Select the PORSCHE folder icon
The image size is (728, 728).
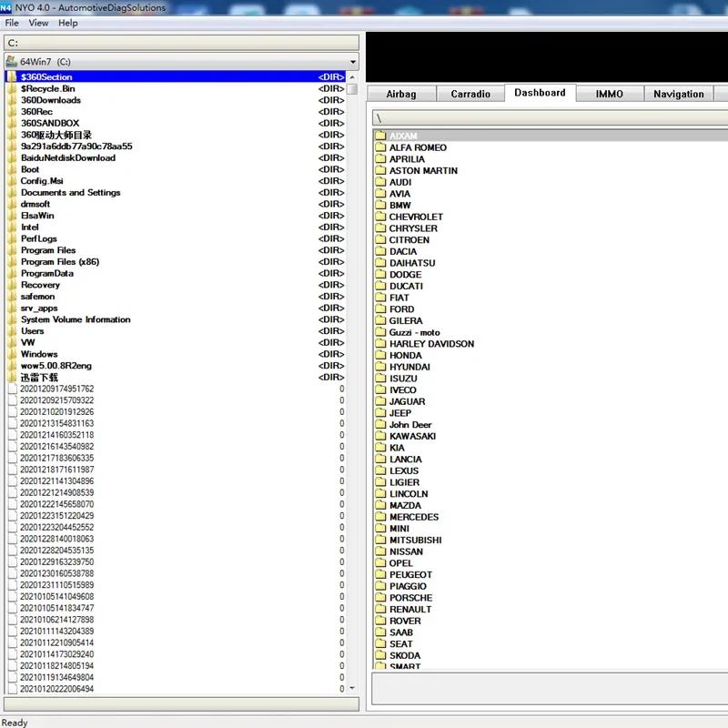381,598
